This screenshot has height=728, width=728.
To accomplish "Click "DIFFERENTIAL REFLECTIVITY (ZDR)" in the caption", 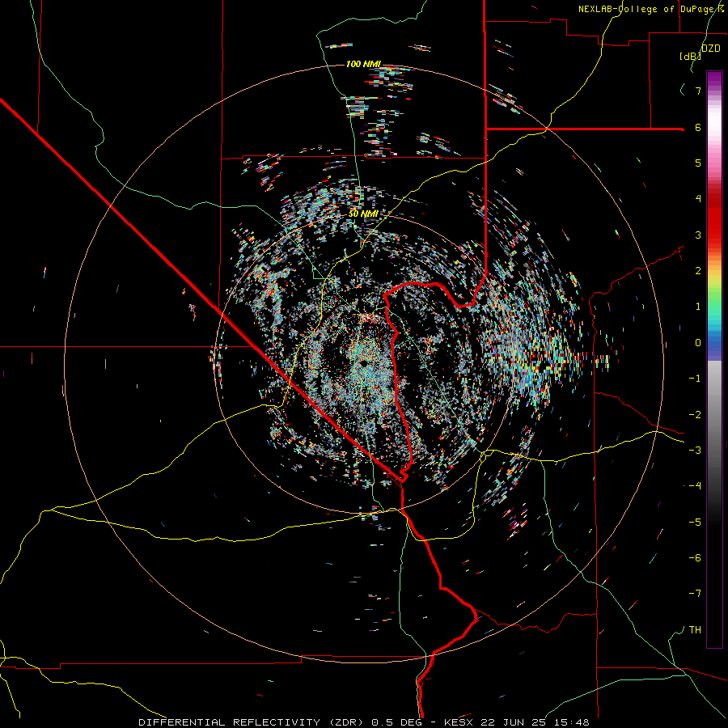I will point(253,722).
